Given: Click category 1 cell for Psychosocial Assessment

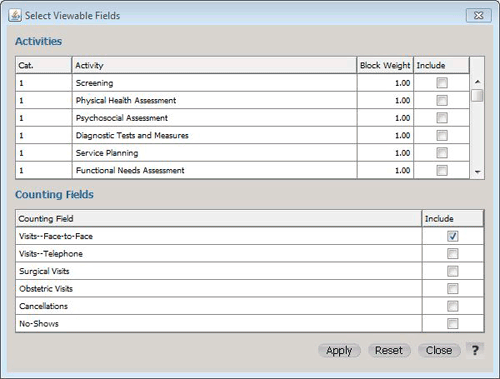Looking at the screenshot, I should click(x=44, y=118).
